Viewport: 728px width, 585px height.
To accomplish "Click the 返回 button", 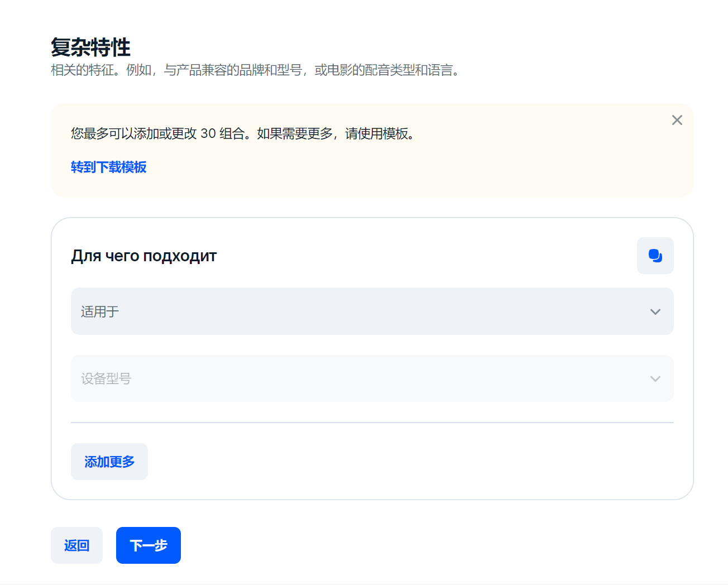I will 76,545.
